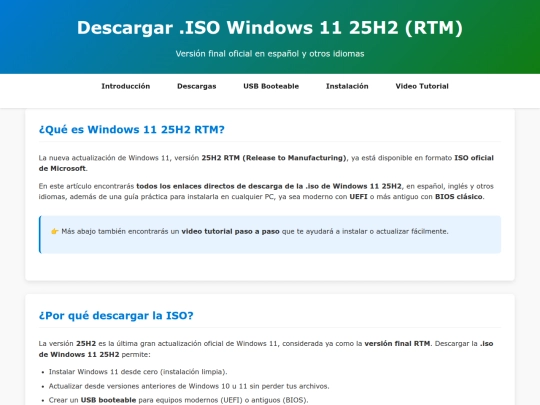Click the pointing hand emoji in the tip box
540x405 pixels.
(x=54, y=231)
